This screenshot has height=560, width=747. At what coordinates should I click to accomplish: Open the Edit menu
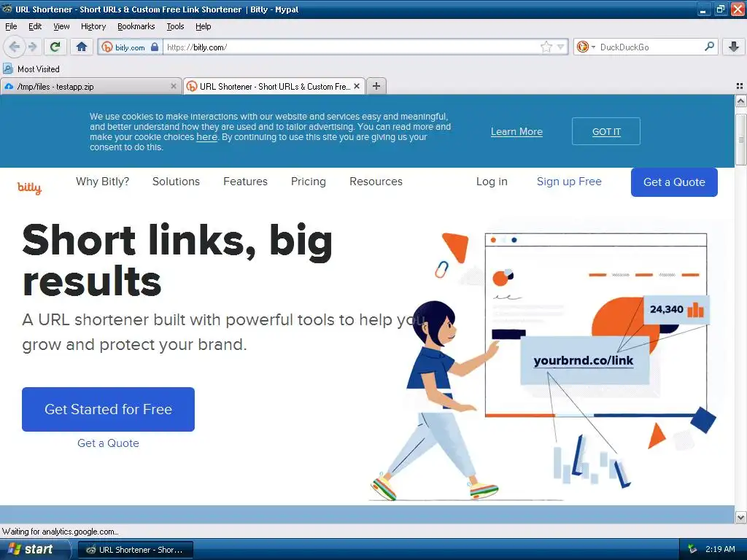click(35, 26)
